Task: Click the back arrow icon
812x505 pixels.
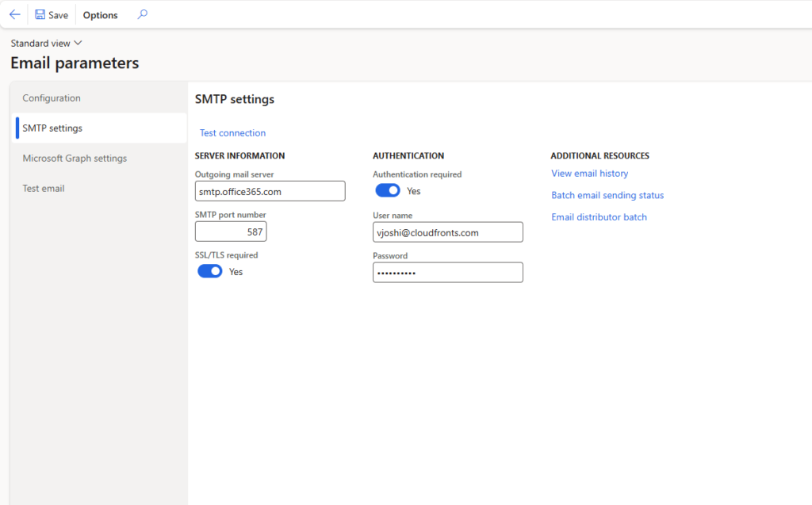Action: (x=14, y=14)
